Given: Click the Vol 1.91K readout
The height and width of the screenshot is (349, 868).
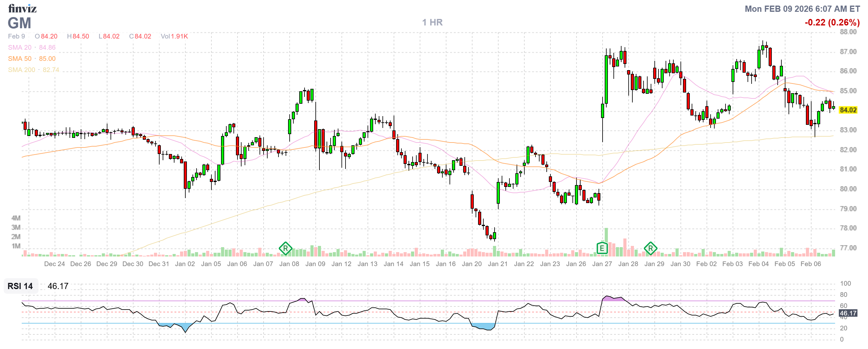Looking at the screenshot, I should pyautogui.click(x=174, y=36).
